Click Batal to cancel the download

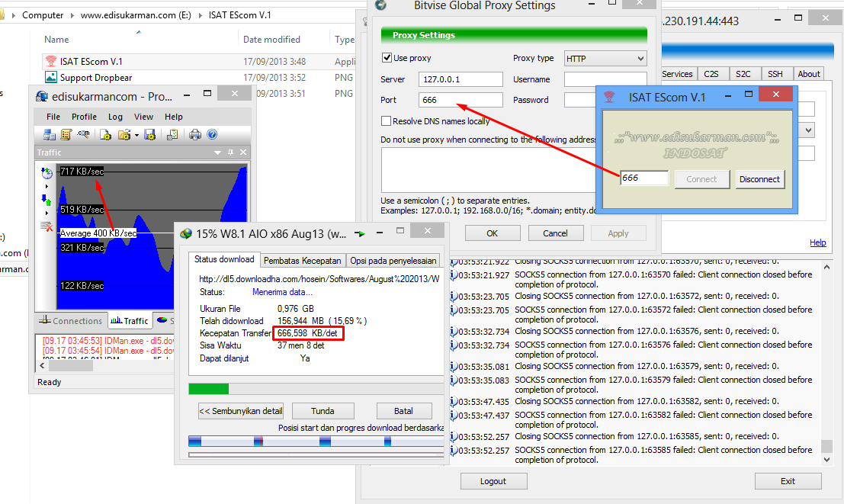(x=403, y=411)
